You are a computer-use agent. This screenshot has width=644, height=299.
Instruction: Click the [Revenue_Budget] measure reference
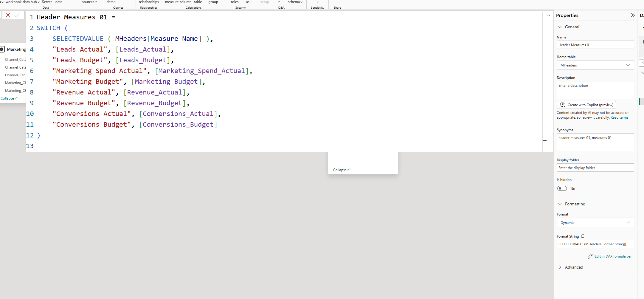[155, 103]
